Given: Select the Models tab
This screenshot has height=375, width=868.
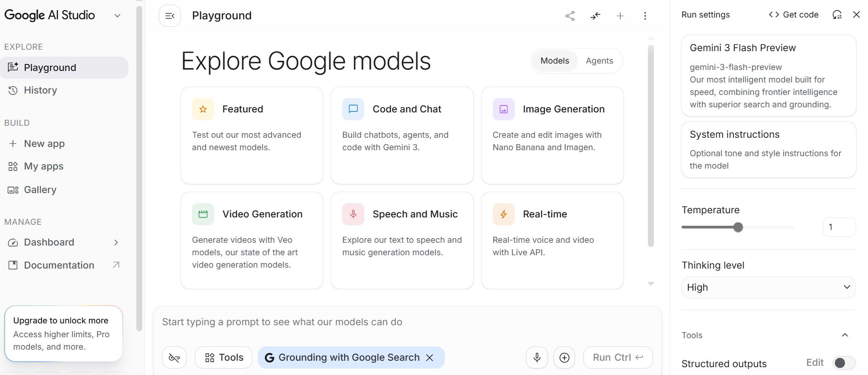Looking at the screenshot, I should pos(554,61).
